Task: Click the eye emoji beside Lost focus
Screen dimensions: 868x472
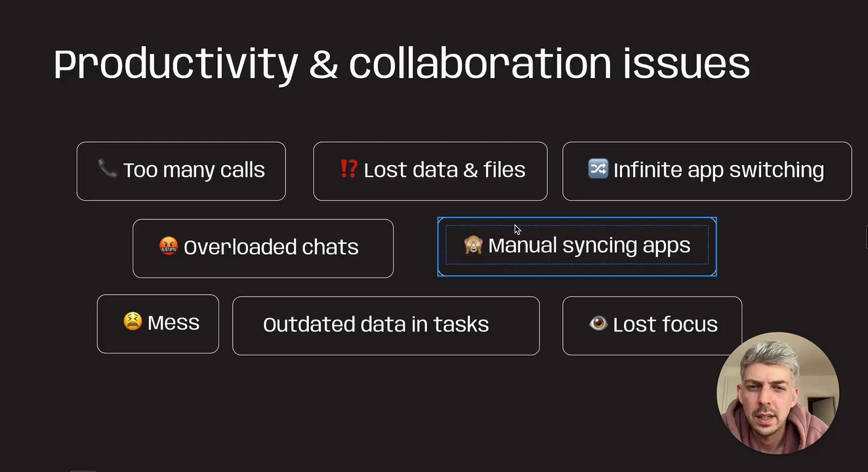Action: pyautogui.click(x=598, y=323)
